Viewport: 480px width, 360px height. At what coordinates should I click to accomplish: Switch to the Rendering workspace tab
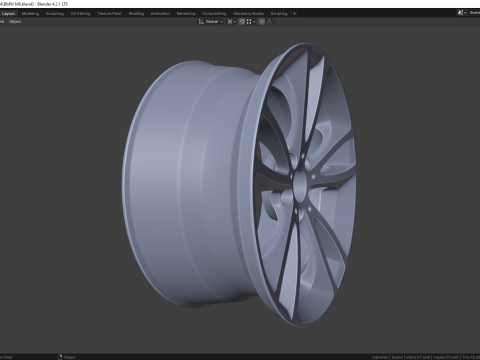[x=186, y=14]
